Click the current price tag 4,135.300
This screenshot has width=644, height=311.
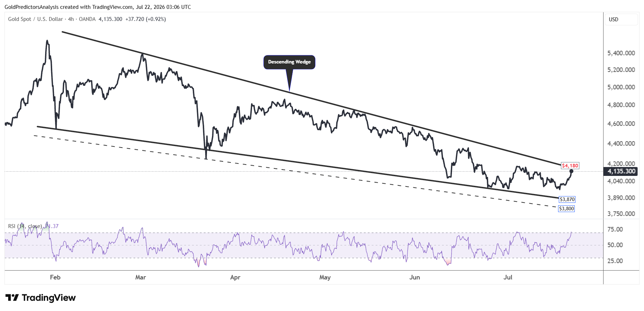coord(621,171)
